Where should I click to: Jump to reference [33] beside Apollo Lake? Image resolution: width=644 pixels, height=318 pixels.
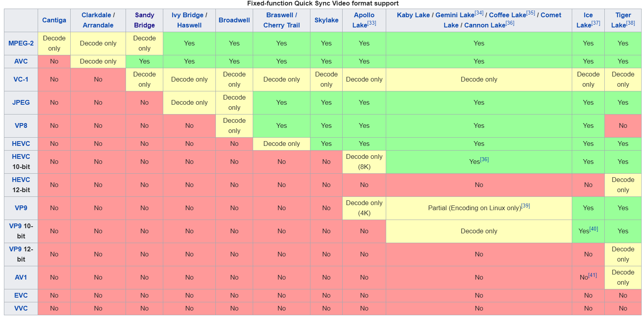[372, 23]
